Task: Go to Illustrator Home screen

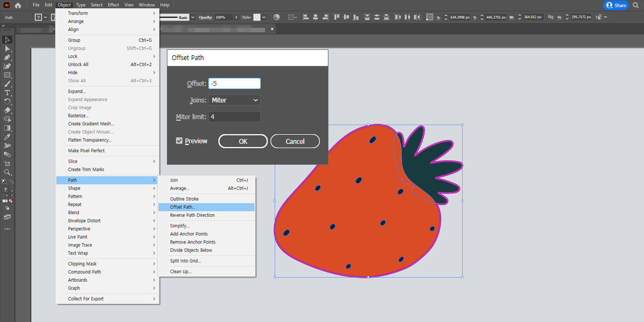Action: pos(18,5)
